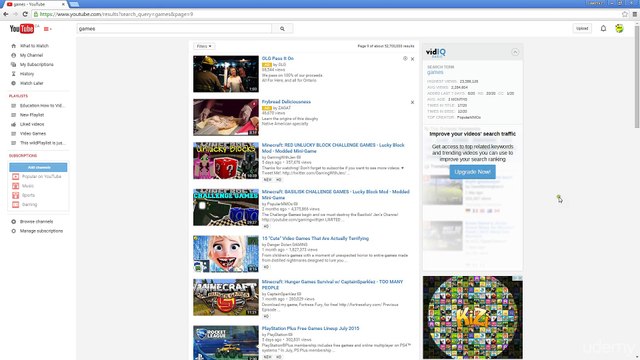
Task: Click the Challenge Games video thumbnail
Action: point(226,207)
